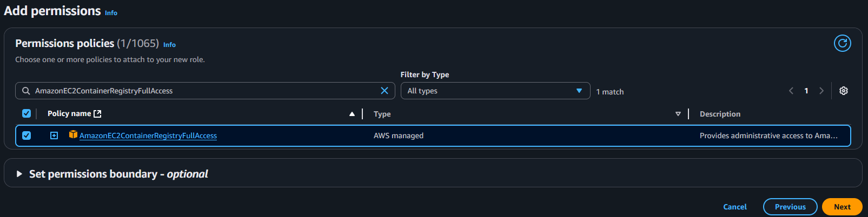
Task: Click the search magnifier icon
Action: [26, 91]
